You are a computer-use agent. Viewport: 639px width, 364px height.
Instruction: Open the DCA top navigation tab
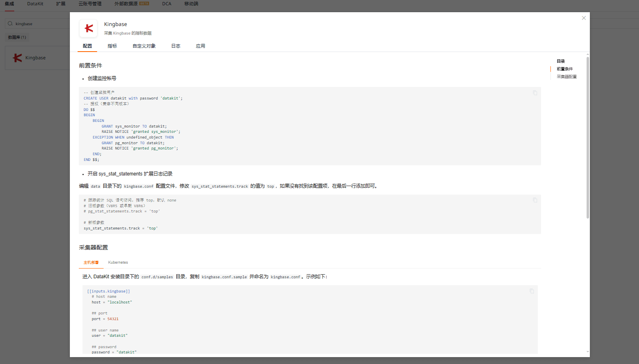(167, 4)
